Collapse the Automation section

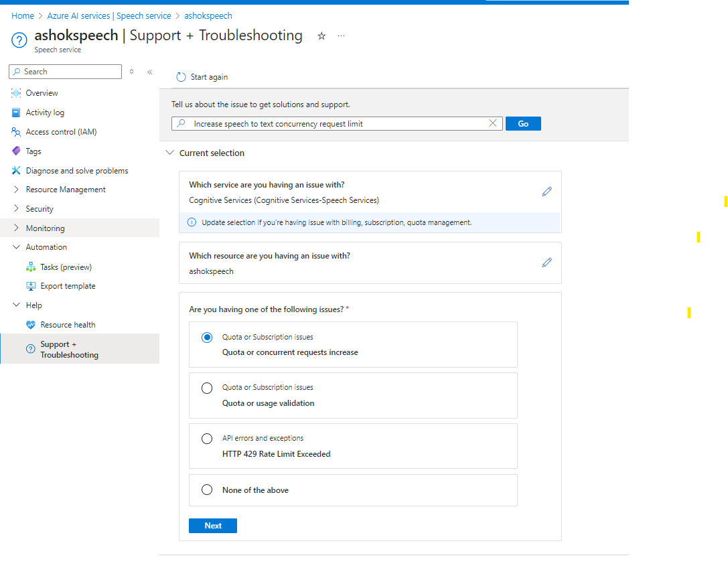(x=15, y=246)
